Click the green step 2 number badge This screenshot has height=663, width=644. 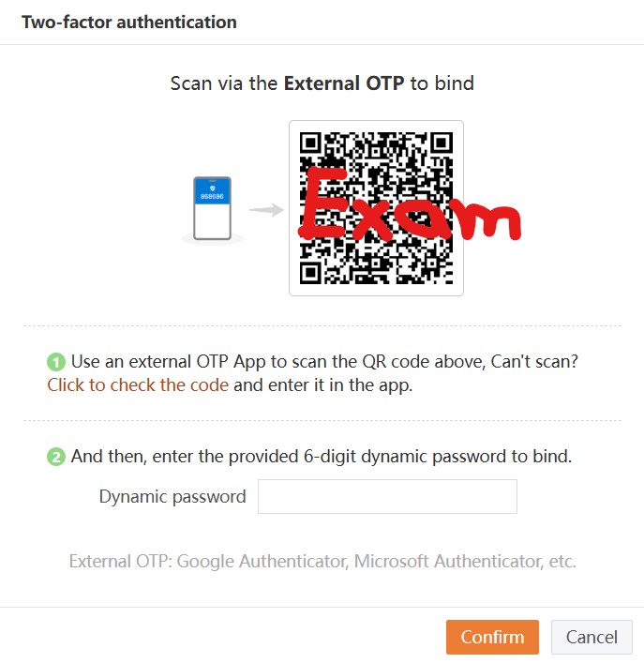point(56,458)
